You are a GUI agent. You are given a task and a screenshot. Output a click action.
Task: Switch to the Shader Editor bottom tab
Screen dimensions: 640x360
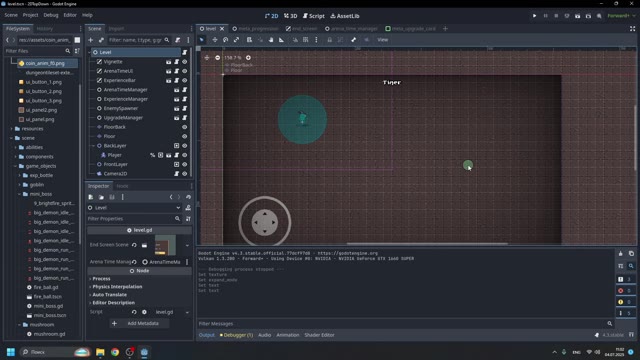click(319, 335)
